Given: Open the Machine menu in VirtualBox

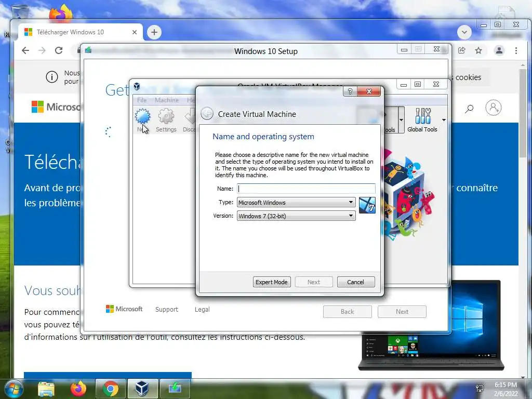Looking at the screenshot, I should coord(167,100).
